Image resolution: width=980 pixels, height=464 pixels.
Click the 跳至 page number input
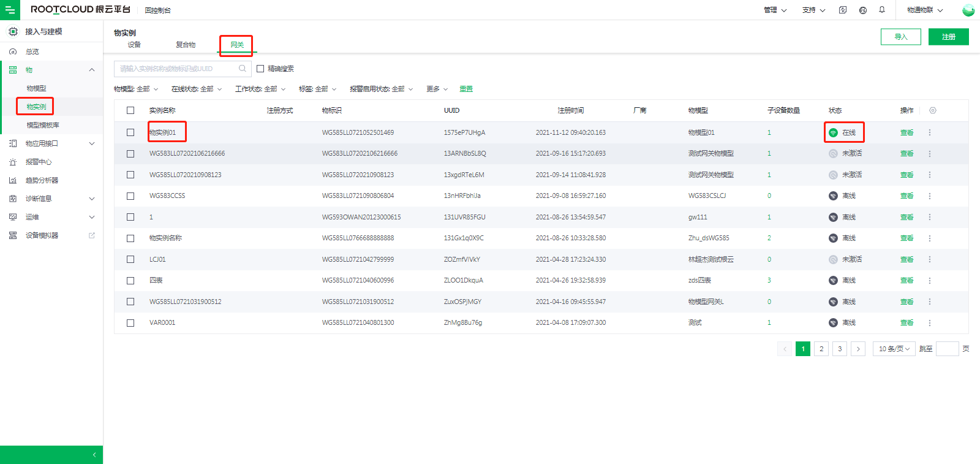pos(948,349)
